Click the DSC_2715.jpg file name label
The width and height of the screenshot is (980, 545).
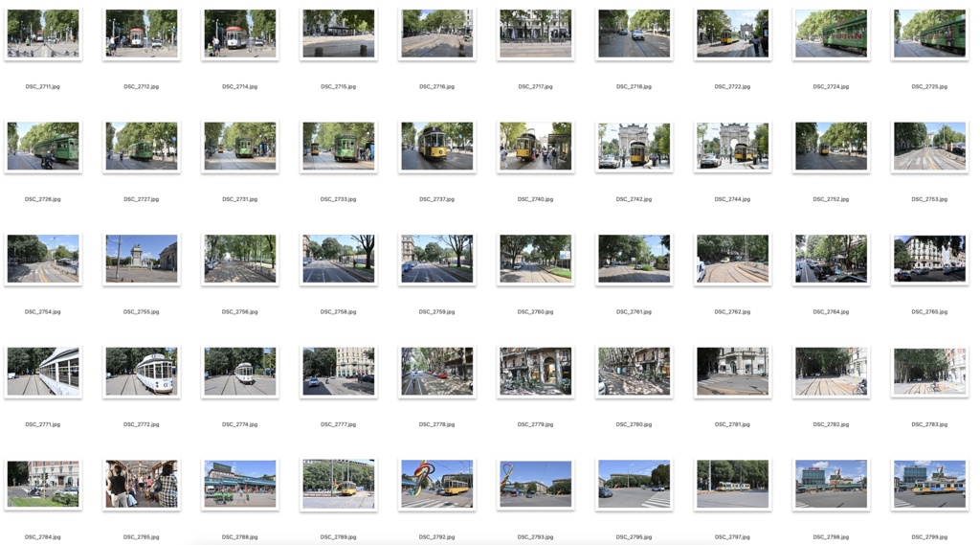pyautogui.click(x=338, y=87)
